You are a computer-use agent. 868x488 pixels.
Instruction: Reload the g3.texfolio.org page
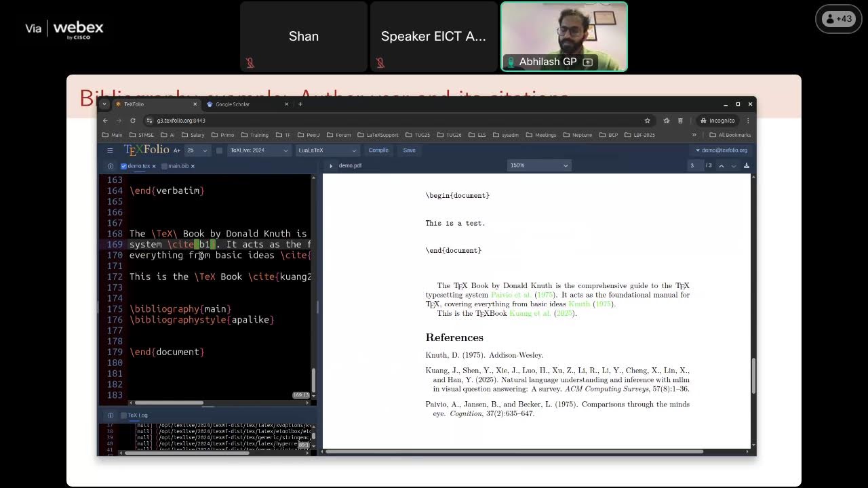[x=133, y=121]
